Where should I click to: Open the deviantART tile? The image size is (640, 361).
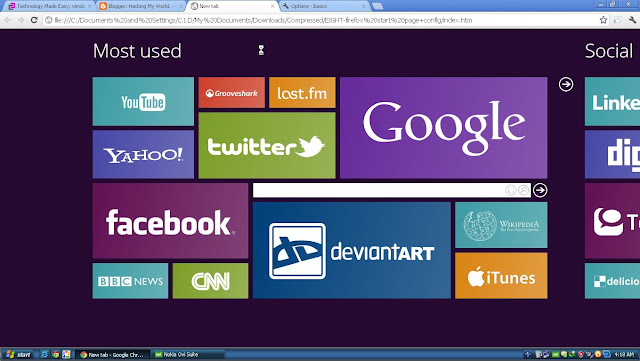352,250
